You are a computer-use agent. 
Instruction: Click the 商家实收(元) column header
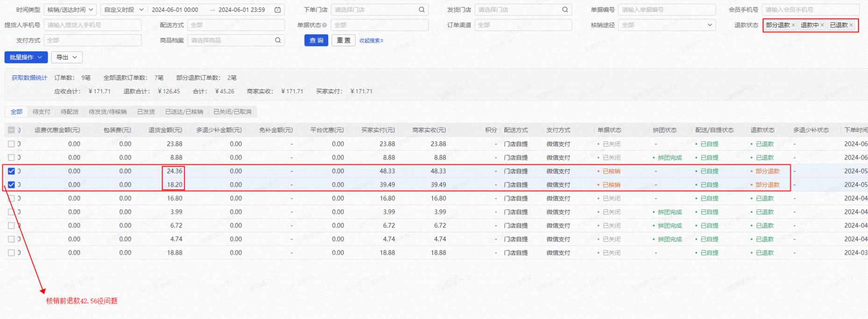click(x=429, y=130)
